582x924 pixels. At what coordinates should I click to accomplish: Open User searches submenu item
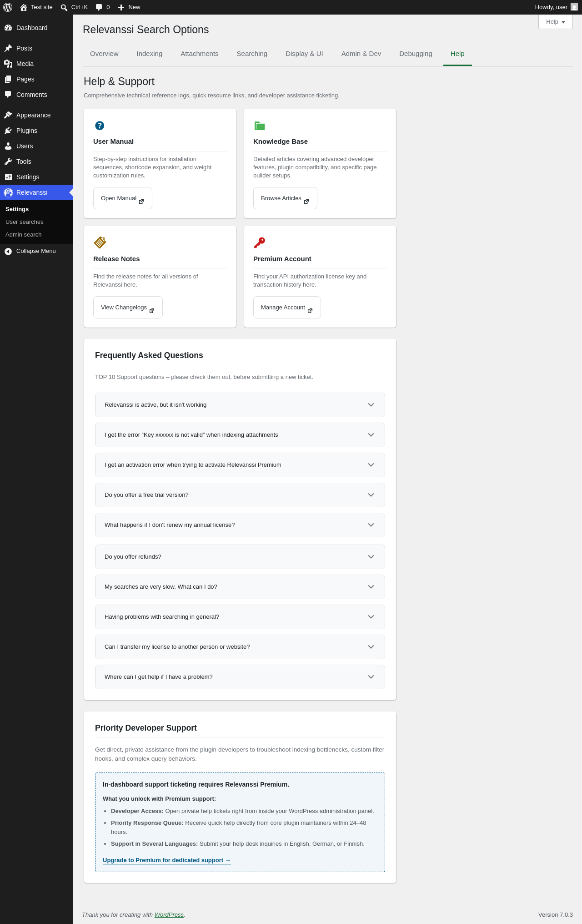point(25,222)
